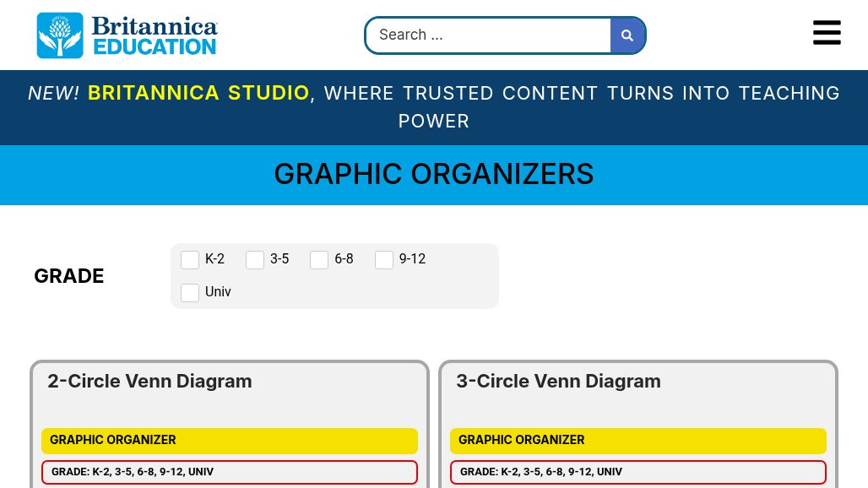868x488 pixels.
Task: Click the yellow Graphic Organizer tag on 3-Circle card
Action: coord(637,441)
